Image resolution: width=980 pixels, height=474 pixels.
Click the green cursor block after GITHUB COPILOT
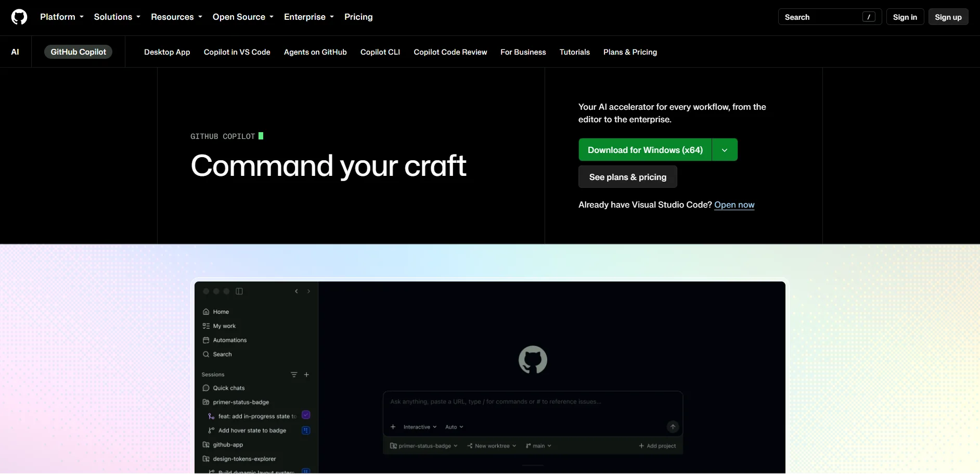pos(261,136)
